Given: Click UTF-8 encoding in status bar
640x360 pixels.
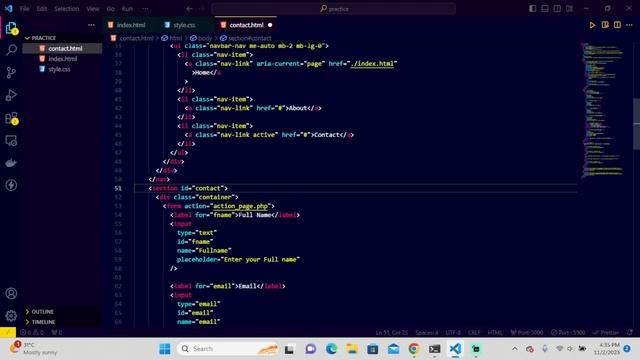Looking at the screenshot, I should [x=453, y=332].
